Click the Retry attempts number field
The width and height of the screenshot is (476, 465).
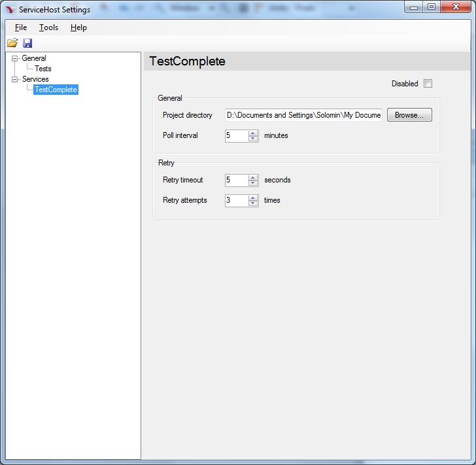click(x=237, y=201)
